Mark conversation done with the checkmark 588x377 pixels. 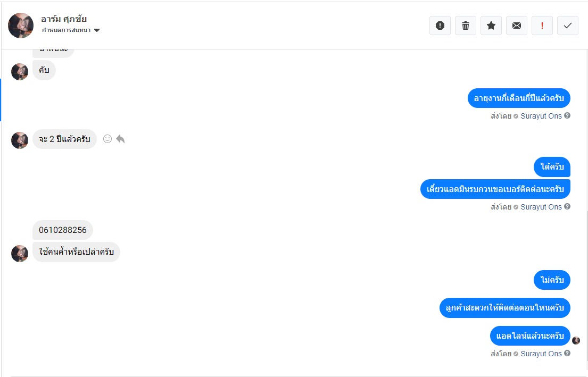568,26
